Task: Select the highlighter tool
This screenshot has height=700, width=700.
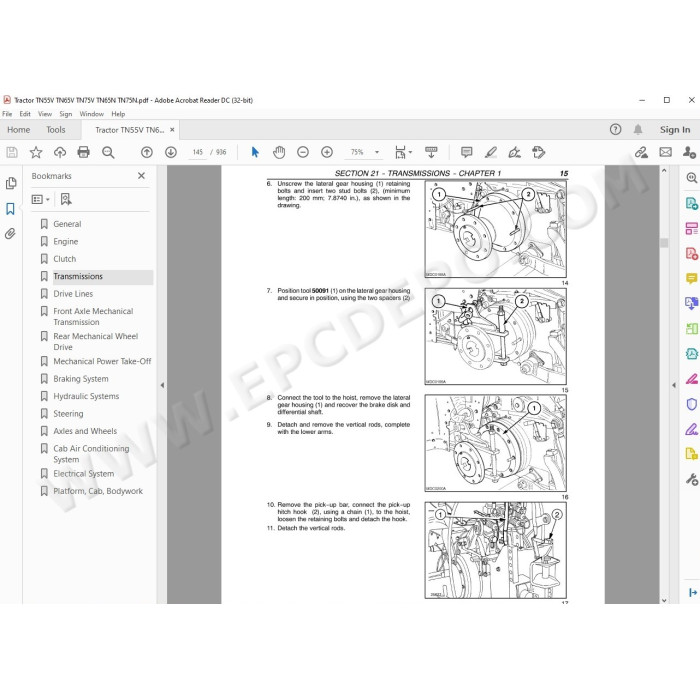Action: (x=491, y=153)
